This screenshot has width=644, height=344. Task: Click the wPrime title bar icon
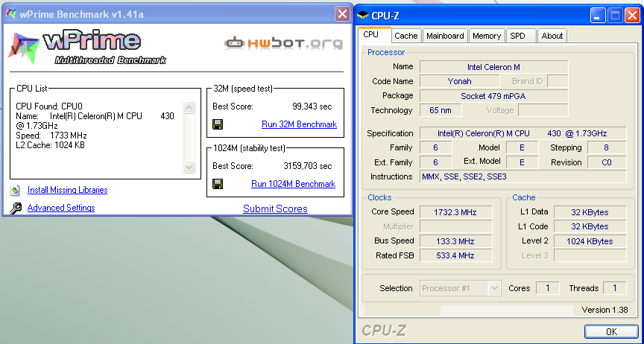tap(10, 13)
